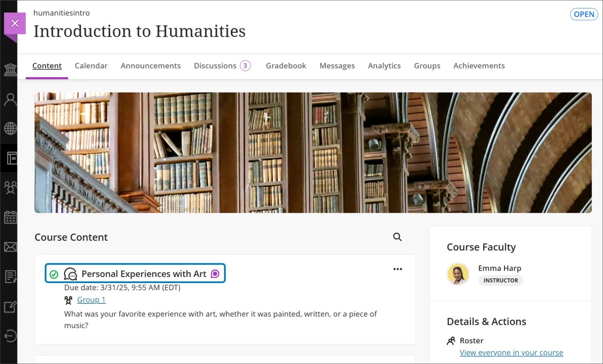
Task: Open Messages via the envelope icon
Action: 10,246
